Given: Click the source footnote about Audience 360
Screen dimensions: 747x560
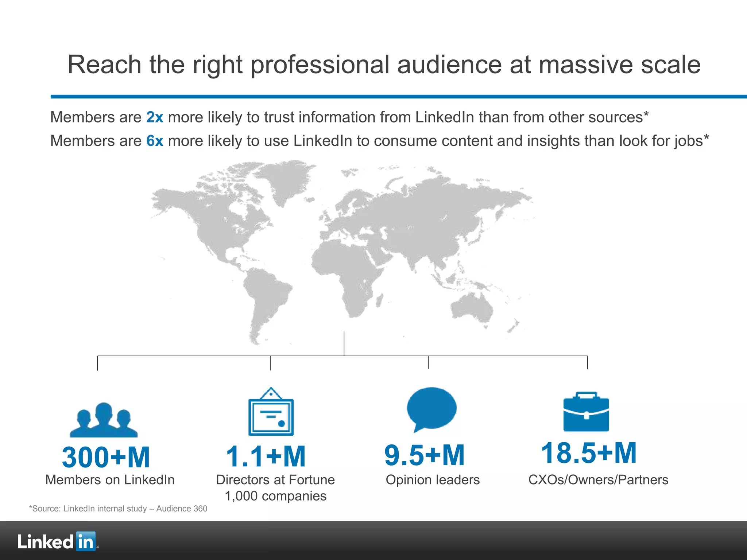Looking at the screenshot, I should (x=118, y=509).
